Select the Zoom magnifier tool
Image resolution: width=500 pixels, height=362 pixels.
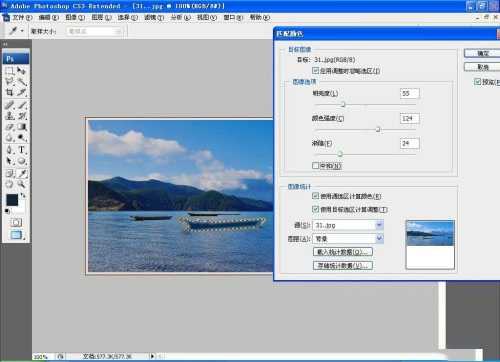point(22,184)
